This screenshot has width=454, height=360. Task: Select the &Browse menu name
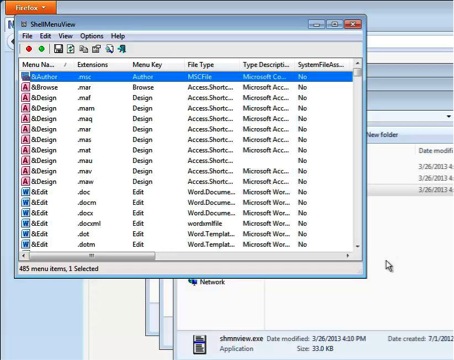tap(44, 87)
